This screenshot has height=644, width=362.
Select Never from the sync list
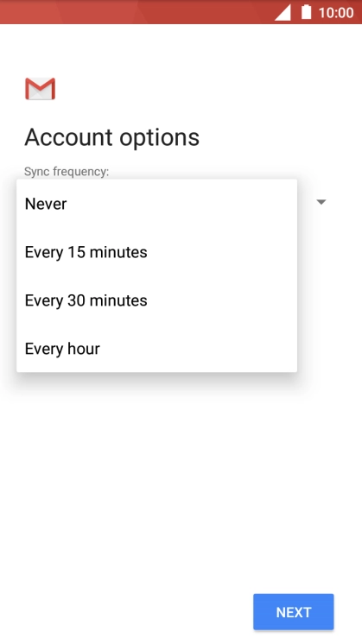coord(156,204)
